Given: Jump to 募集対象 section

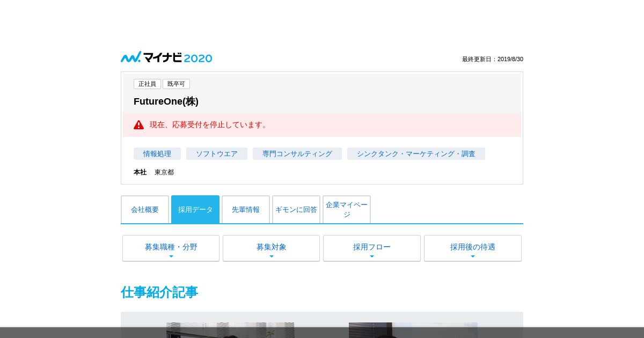Looking at the screenshot, I should (271, 248).
